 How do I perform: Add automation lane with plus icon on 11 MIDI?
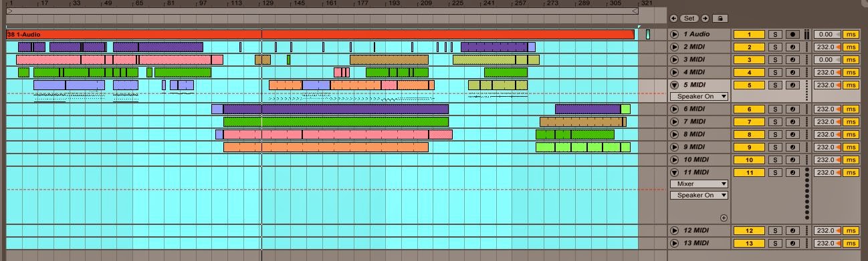tap(724, 218)
